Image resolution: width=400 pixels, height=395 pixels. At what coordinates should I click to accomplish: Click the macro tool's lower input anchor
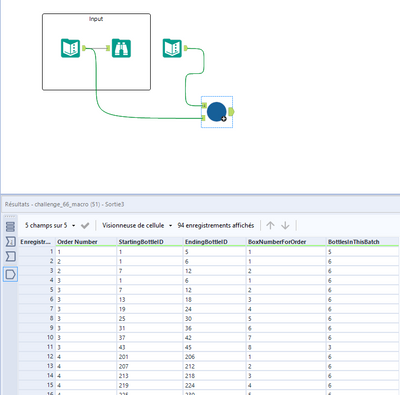(204, 118)
